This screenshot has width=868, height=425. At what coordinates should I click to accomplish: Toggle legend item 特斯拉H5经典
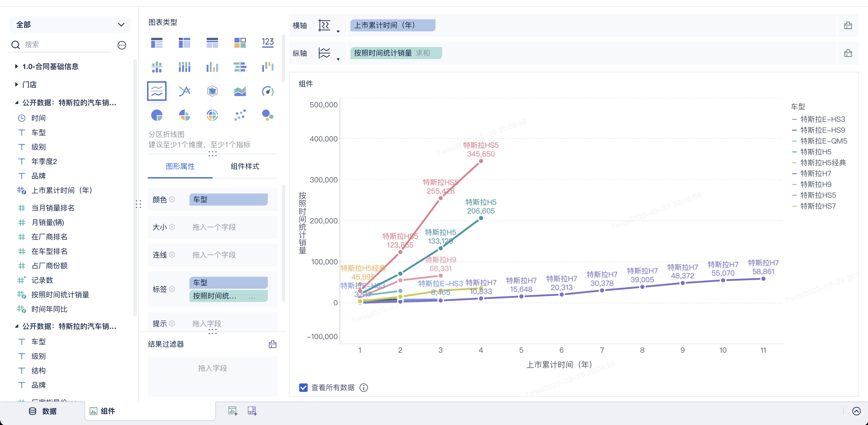819,163
